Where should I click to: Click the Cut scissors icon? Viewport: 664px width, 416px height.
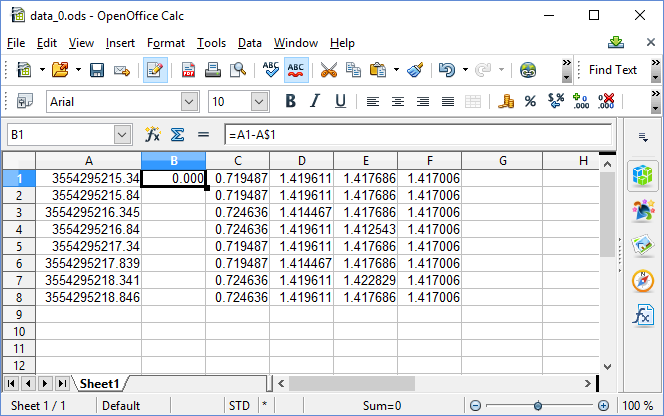[x=327, y=70]
